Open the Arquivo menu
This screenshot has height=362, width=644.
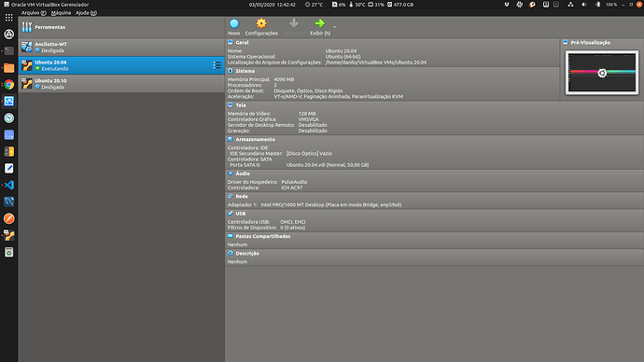[x=34, y=13]
